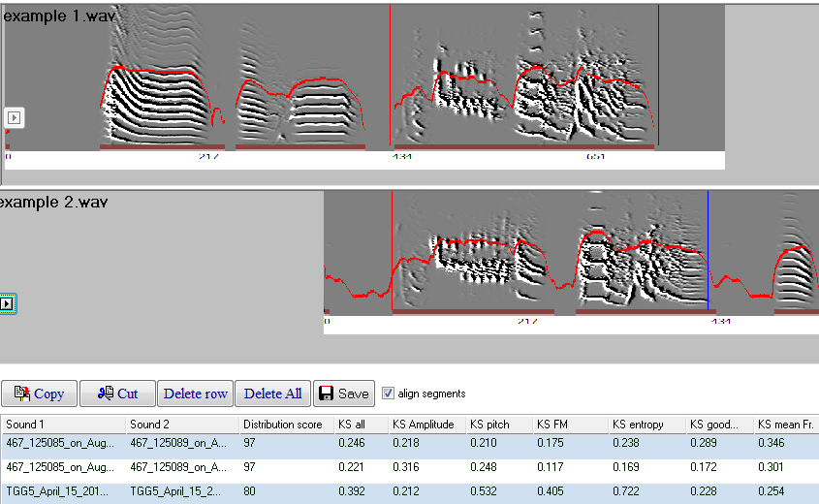The height and width of the screenshot is (504, 819).
Task: Sort by the Distribution score column
Action: point(283,425)
